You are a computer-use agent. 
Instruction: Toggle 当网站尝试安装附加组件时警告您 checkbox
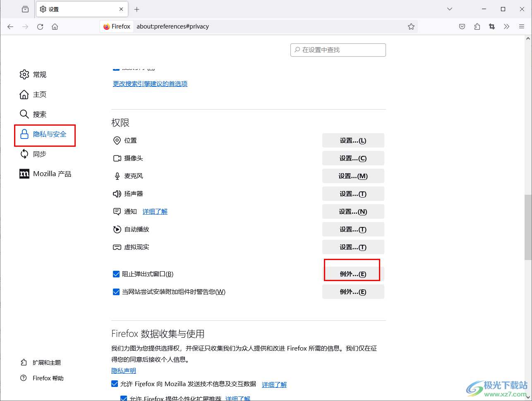116,292
